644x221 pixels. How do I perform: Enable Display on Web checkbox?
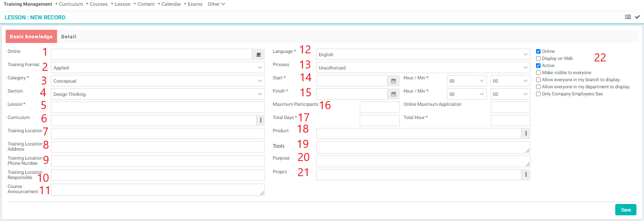click(538, 59)
